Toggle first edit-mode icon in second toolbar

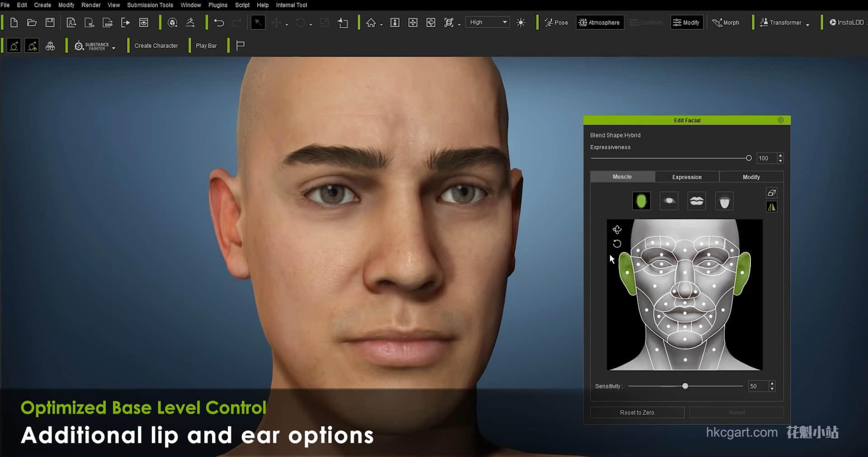click(14, 46)
